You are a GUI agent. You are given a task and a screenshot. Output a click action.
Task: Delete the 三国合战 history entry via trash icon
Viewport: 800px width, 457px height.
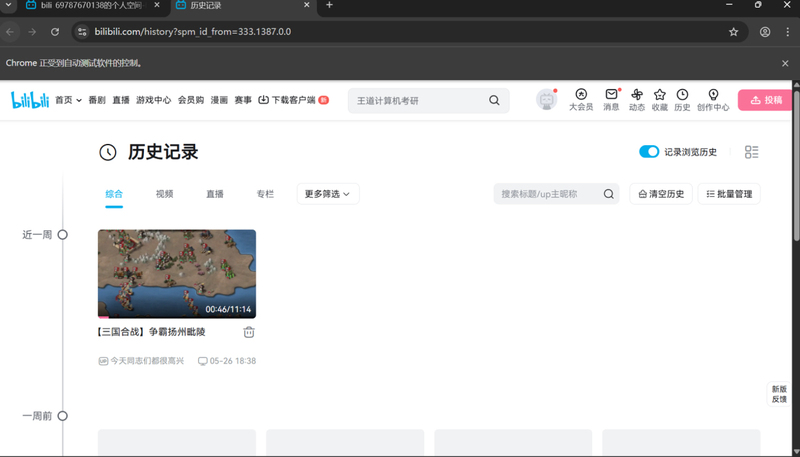click(x=248, y=332)
